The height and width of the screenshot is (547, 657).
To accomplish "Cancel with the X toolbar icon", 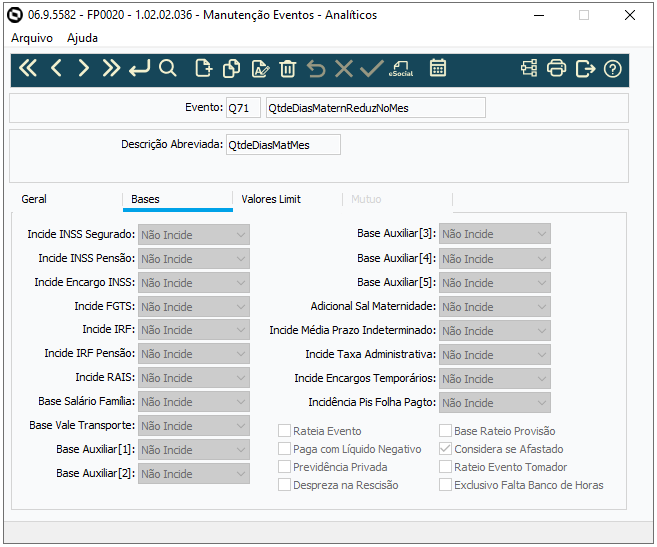I will point(344,68).
